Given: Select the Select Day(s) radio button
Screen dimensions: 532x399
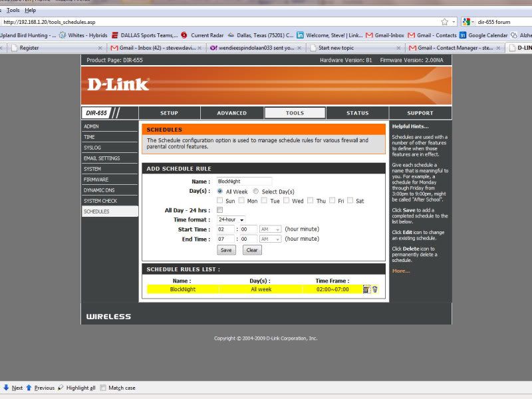Looking at the screenshot, I should 256,192.
